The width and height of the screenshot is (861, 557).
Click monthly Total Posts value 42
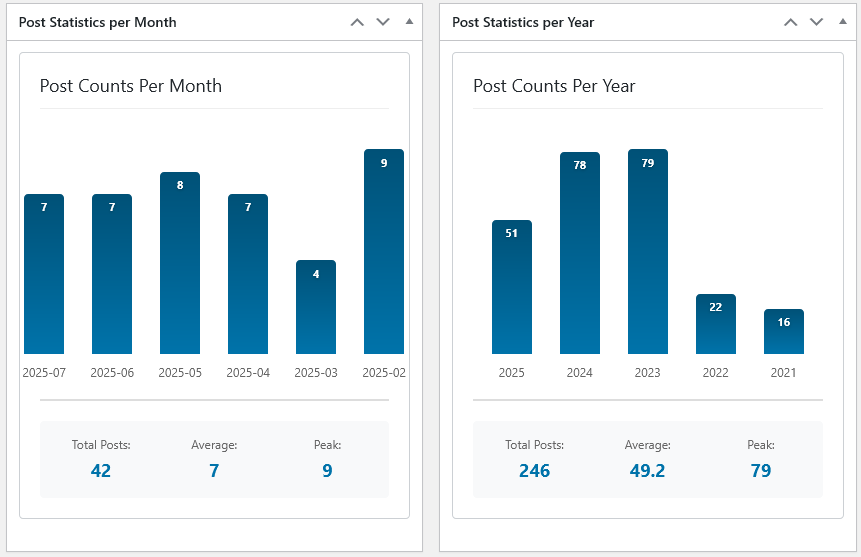(x=101, y=471)
